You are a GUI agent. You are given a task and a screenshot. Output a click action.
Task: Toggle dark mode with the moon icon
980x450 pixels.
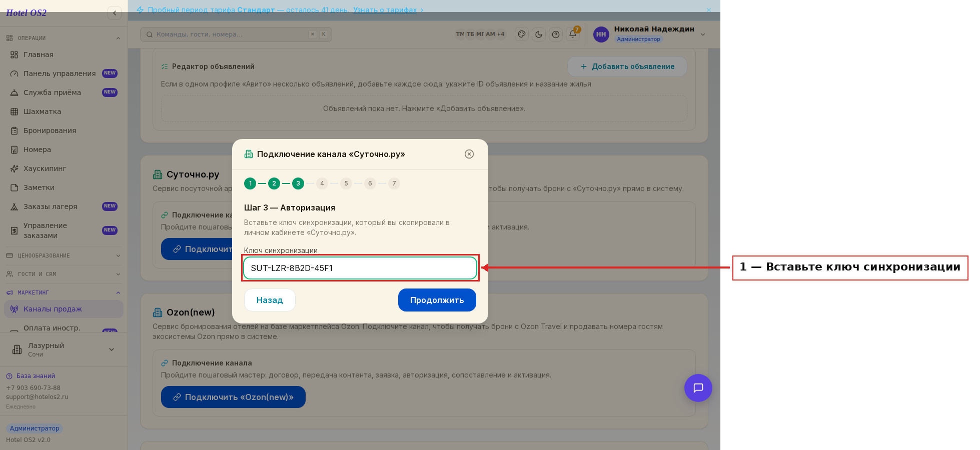coord(539,34)
